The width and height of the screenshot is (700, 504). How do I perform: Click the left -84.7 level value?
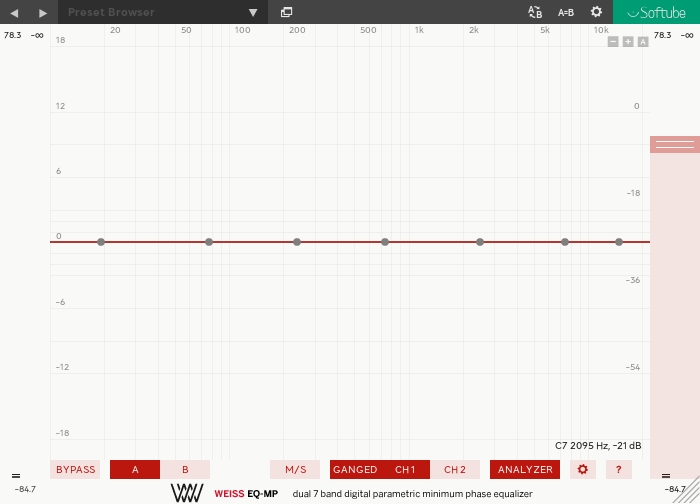pyautogui.click(x=25, y=489)
